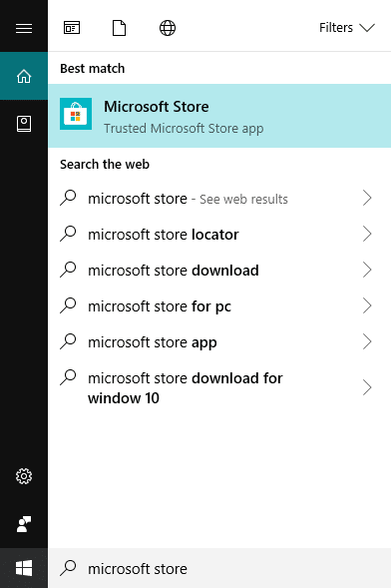391x588 pixels.
Task: Expand the Filters dropdown
Action: [x=347, y=28]
